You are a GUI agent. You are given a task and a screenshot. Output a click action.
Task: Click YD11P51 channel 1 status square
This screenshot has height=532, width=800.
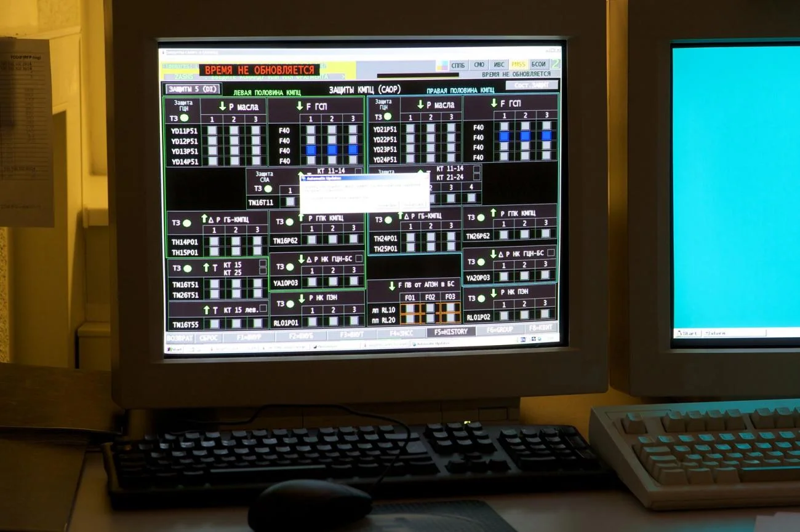tap(212, 131)
